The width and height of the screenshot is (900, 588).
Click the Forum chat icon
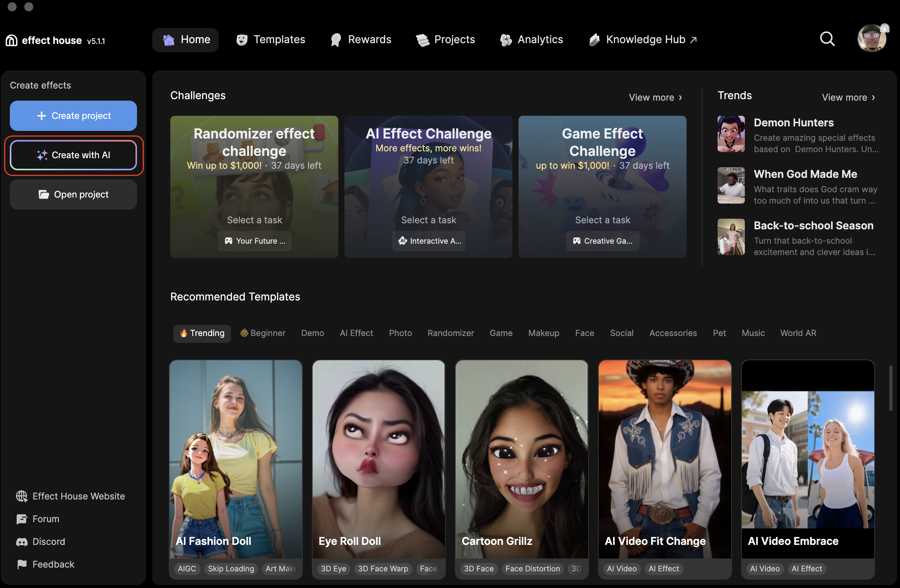click(x=22, y=519)
